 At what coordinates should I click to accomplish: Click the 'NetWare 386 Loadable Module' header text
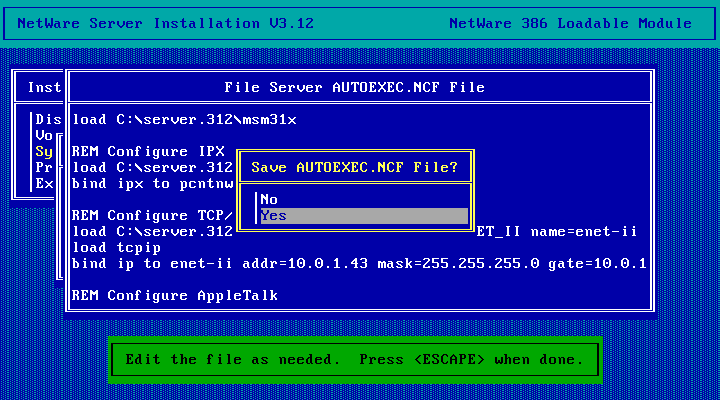tap(570, 23)
